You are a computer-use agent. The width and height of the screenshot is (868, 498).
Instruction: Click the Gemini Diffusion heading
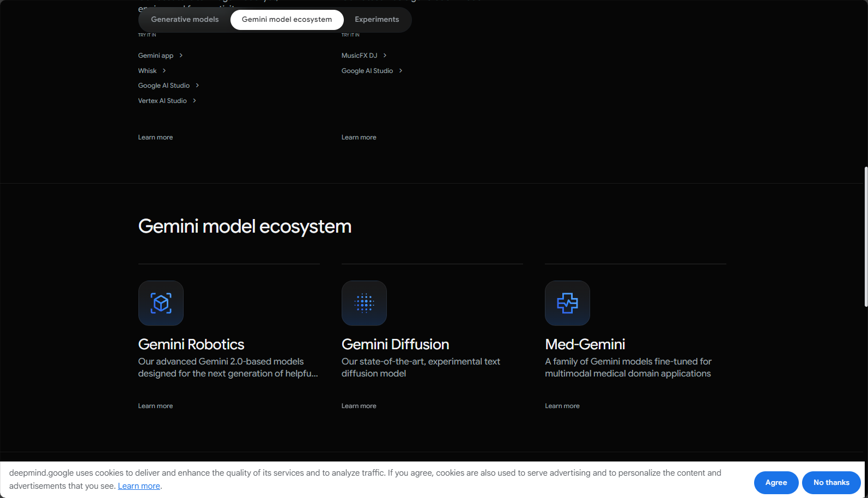[x=395, y=344]
